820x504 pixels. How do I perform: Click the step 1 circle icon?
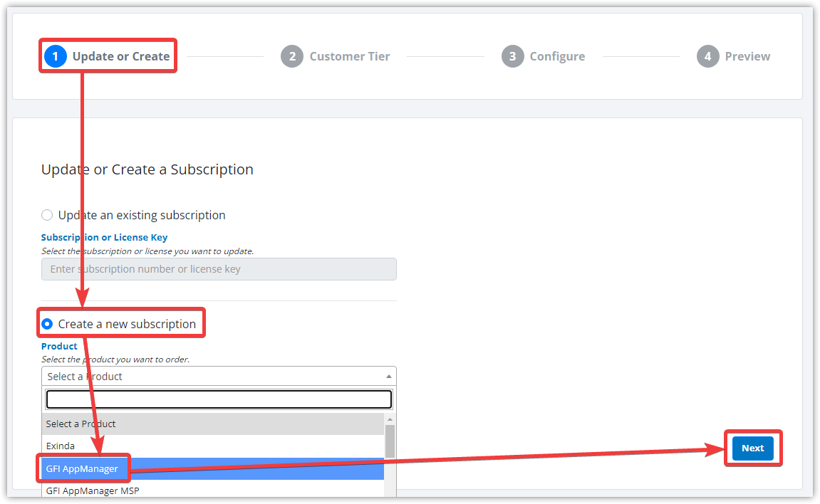pyautogui.click(x=56, y=56)
